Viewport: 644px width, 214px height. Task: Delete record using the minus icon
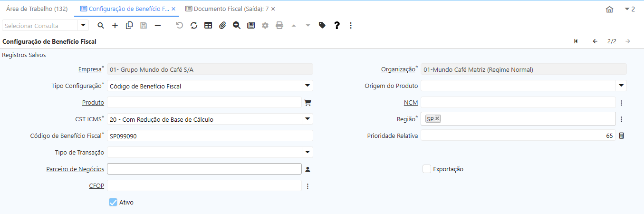click(x=158, y=26)
